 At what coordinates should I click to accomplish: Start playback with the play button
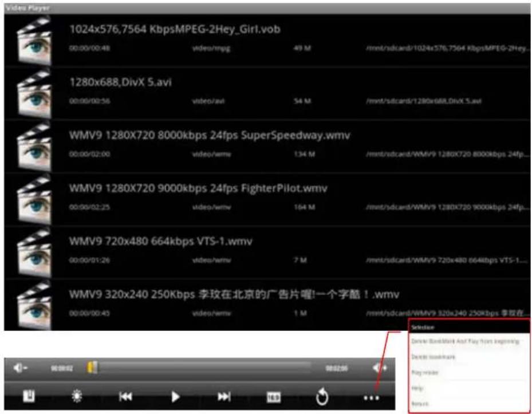[x=175, y=396]
